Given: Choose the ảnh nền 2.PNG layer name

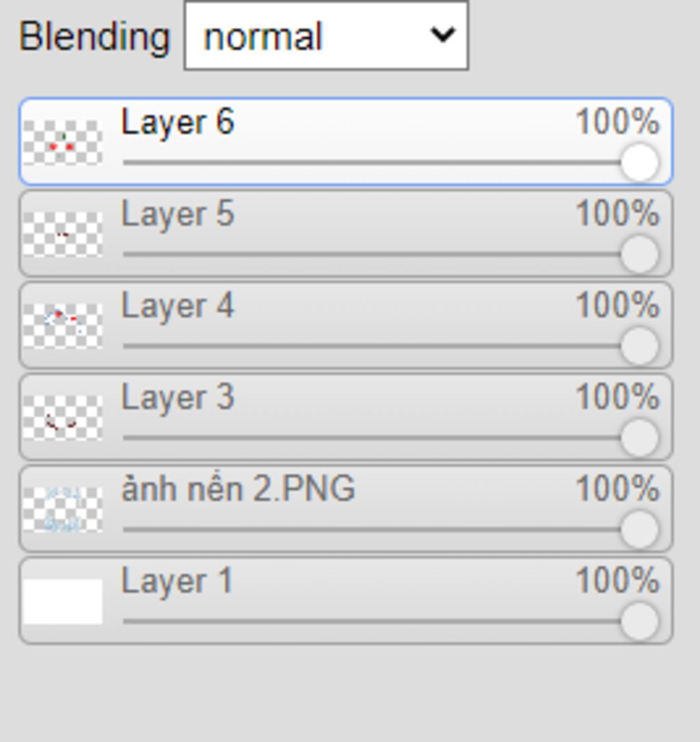Looking at the screenshot, I should [x=239, y=488].
